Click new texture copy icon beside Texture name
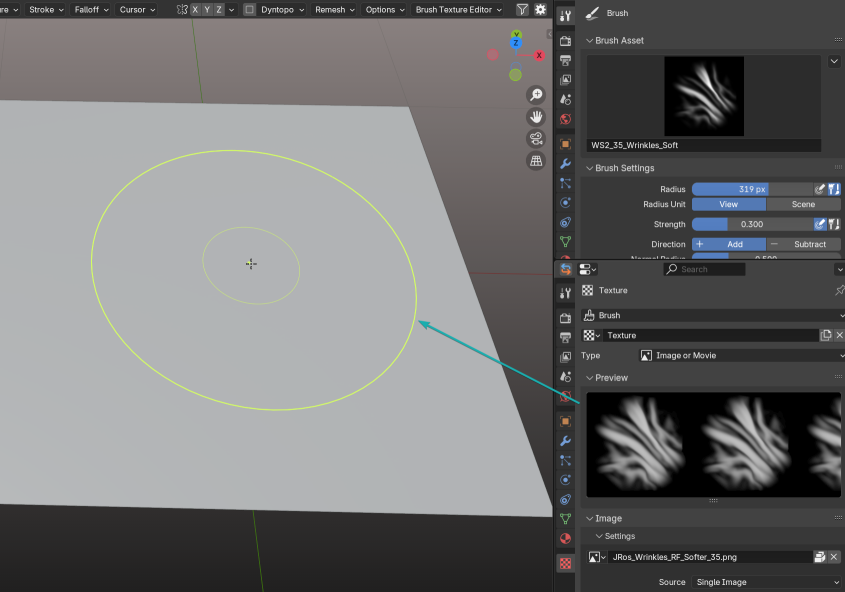845x592 pixels. [826, 335]
